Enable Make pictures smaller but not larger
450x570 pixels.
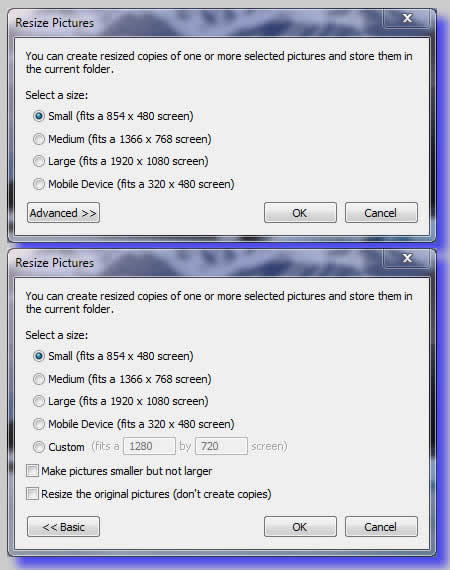coord(32,471)
